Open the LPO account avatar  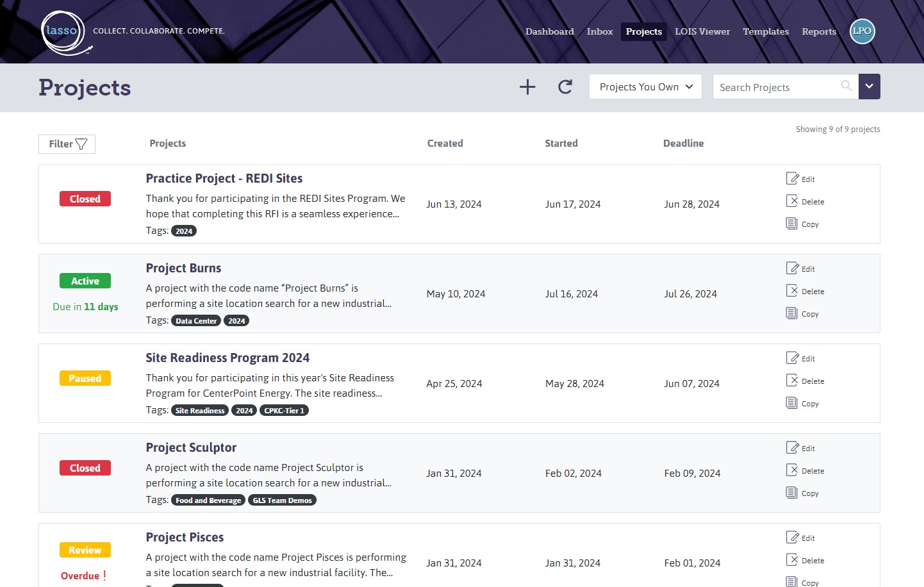click(862, 31)
